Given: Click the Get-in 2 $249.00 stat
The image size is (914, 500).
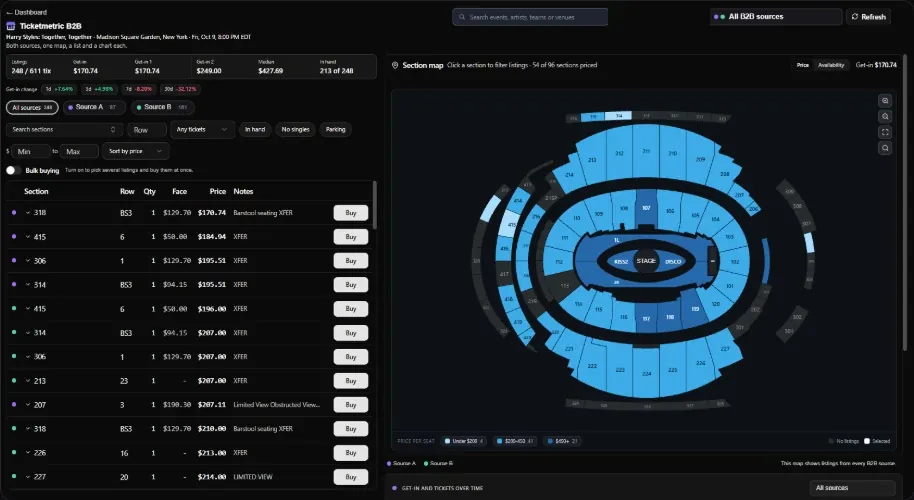Looking at the screenshot, I should [x=209, y=67].
